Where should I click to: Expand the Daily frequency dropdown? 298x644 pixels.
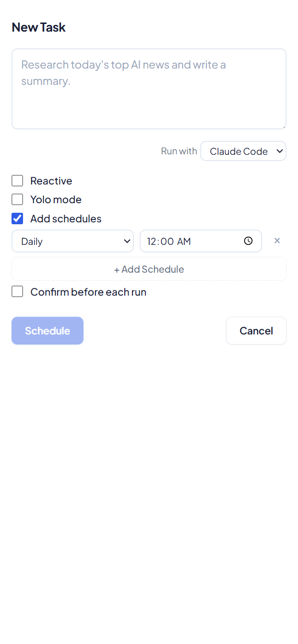click(72, 241)
